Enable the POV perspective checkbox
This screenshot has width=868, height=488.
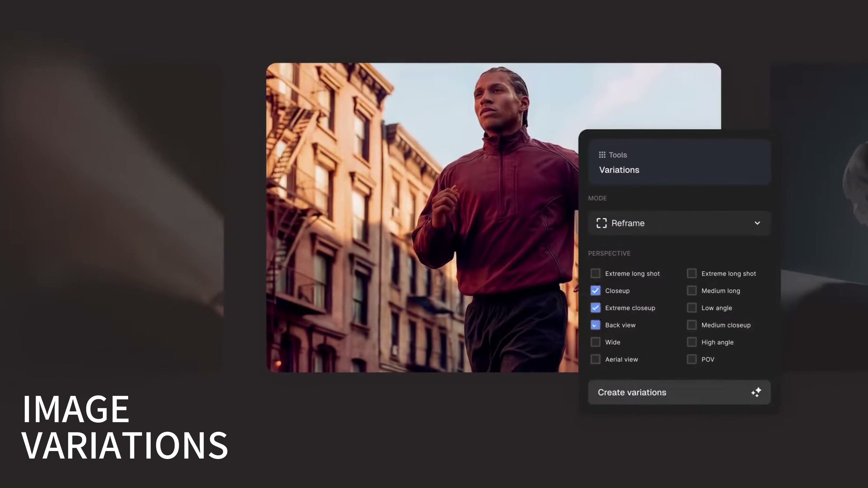692,359
